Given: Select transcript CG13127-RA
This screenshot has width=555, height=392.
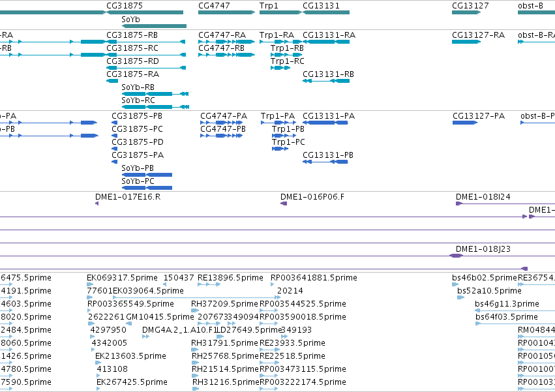Looking at the screenshot, I should pos(466,42).
